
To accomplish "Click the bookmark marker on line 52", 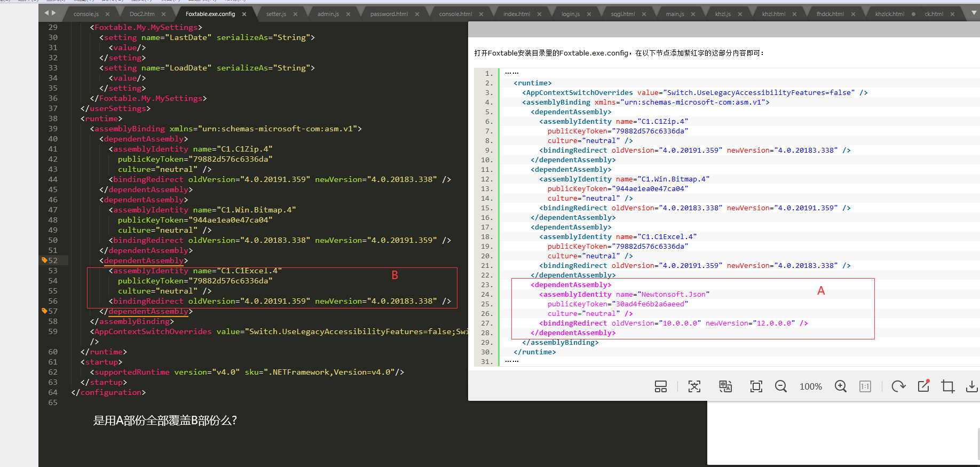I will click(44, 260).
